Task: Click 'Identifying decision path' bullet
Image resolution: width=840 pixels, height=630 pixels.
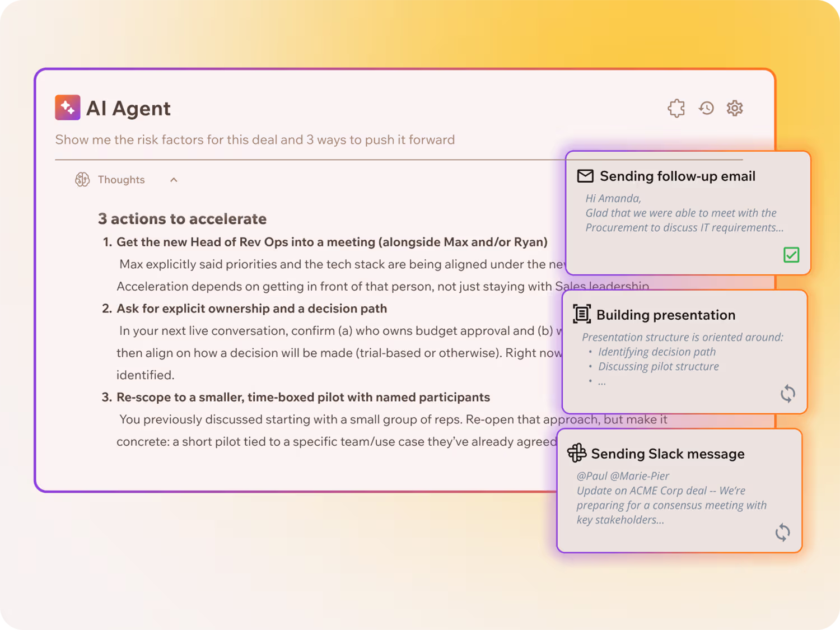Action: point(657,352)
